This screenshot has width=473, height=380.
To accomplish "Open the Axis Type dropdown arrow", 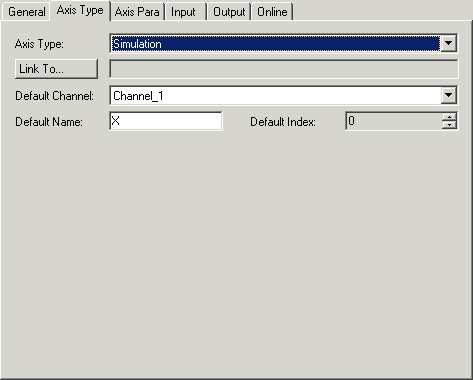I will [449, 43].
